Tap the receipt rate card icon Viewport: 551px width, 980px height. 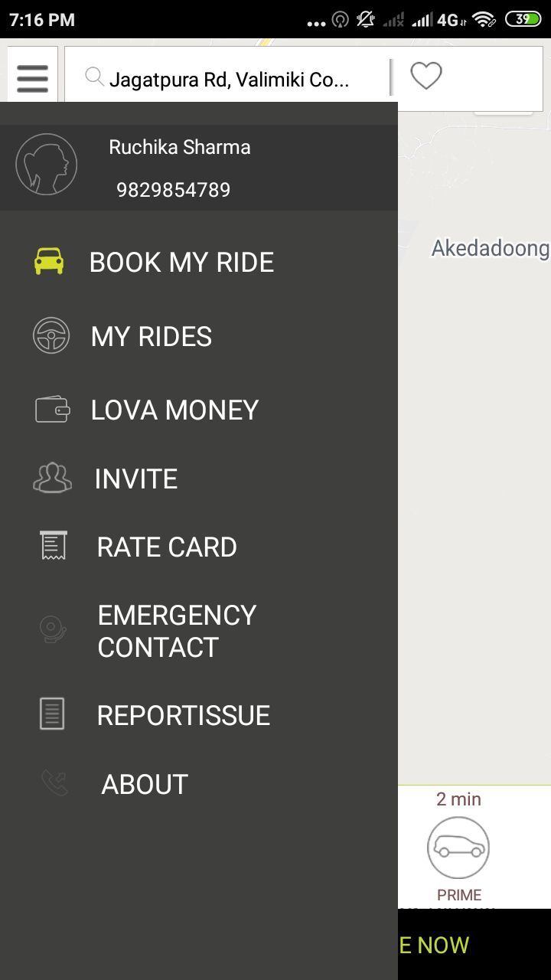click(x=54, y=546)
